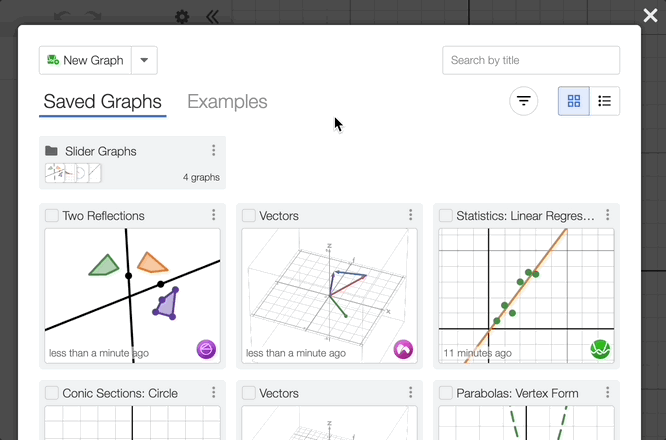666x440 pixels.
Task: Open the Slider Graphs folder
Action: [100, 151]
